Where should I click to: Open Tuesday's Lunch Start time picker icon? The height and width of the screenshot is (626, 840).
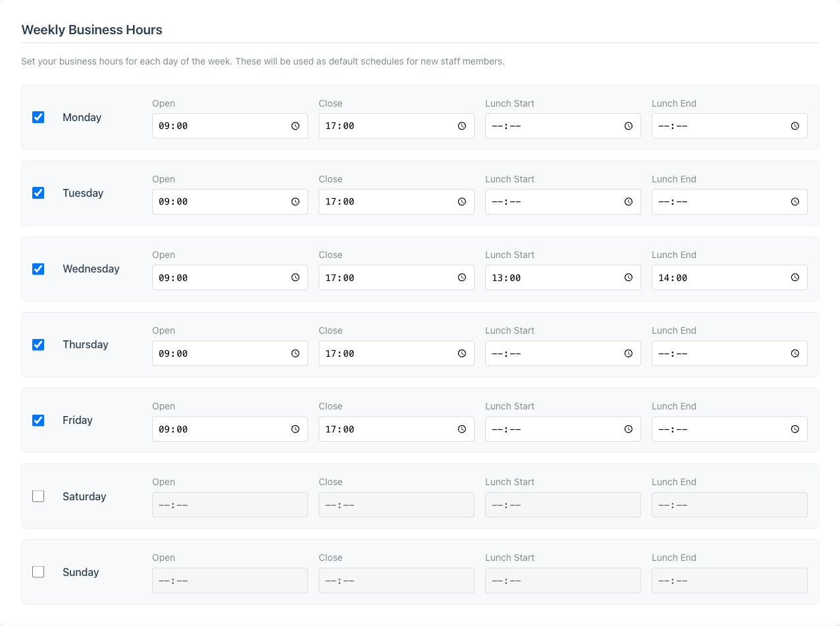[627, 201]
